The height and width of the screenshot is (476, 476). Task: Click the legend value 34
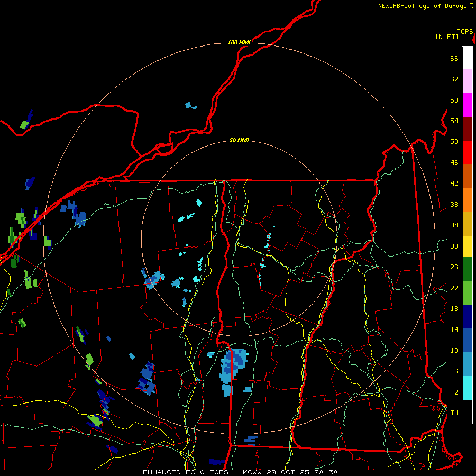click(x=454, y=225)
